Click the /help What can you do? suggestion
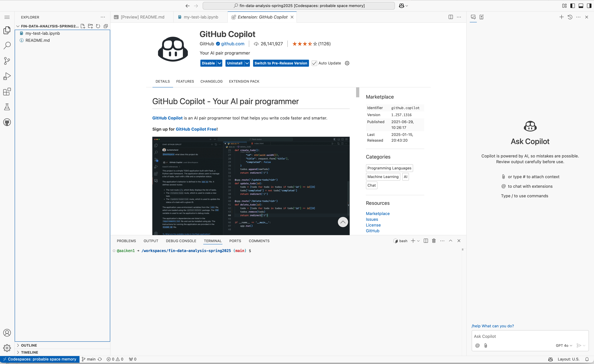The image size is (594, 364). click(x=492, y=326)
